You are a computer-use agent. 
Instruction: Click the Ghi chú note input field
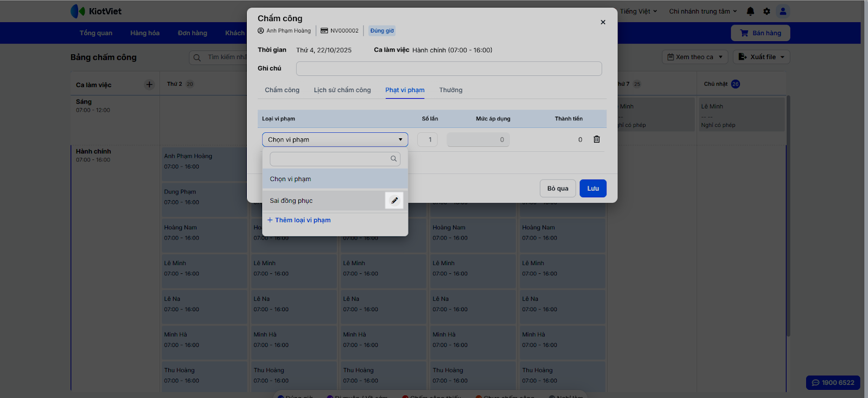pyautogui.click(x=449, y=69)
